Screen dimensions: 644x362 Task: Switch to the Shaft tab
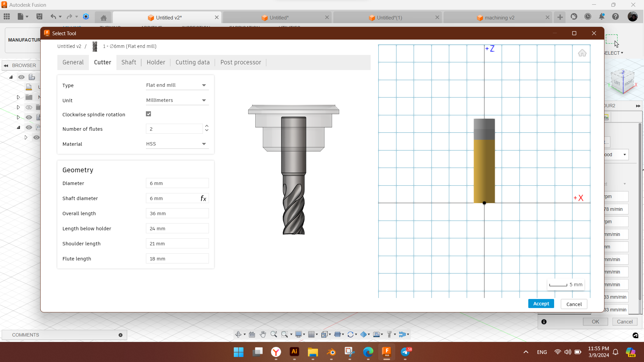coord(129,62)
